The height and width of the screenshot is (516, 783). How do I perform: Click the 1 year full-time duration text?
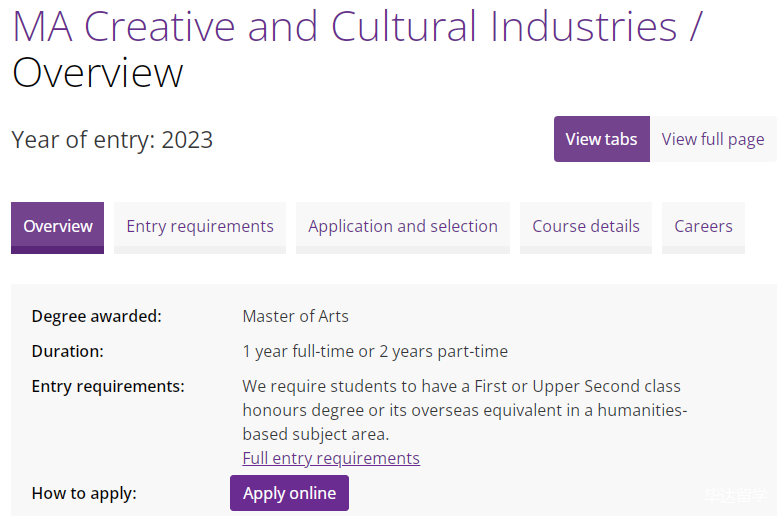click(375, 351)
